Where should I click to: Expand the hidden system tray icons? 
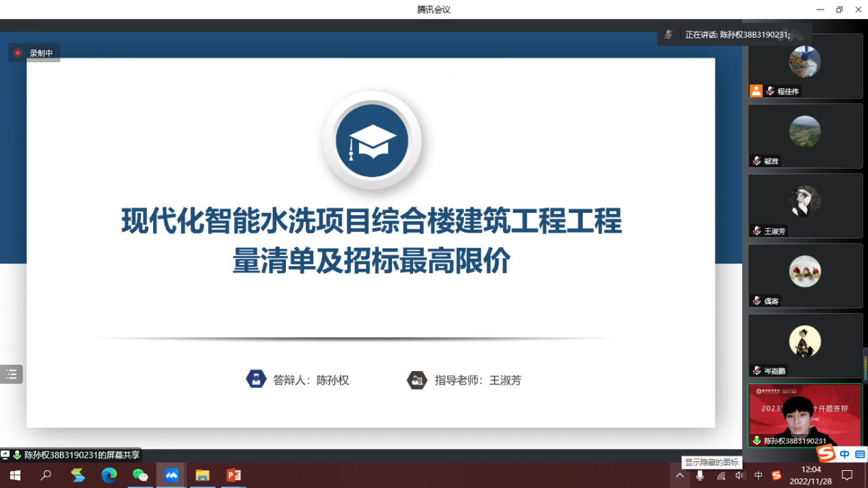click(x=679, y=475)
